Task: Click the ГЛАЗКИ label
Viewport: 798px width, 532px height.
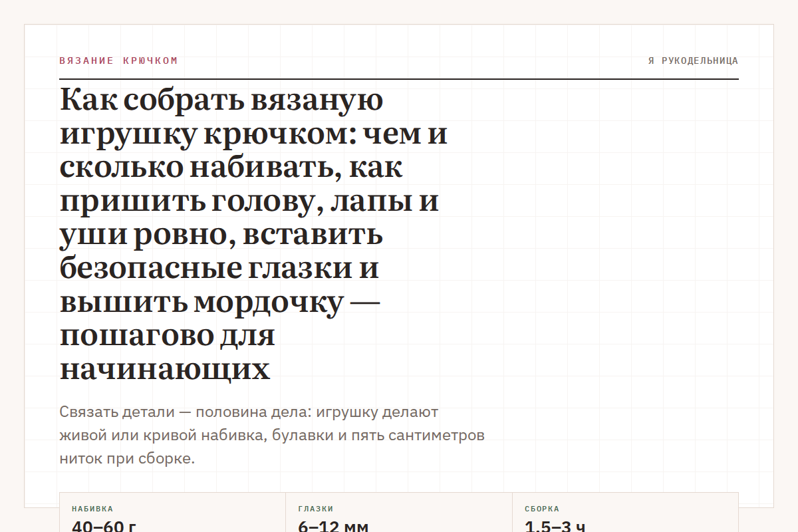Action: pos(316,509)
